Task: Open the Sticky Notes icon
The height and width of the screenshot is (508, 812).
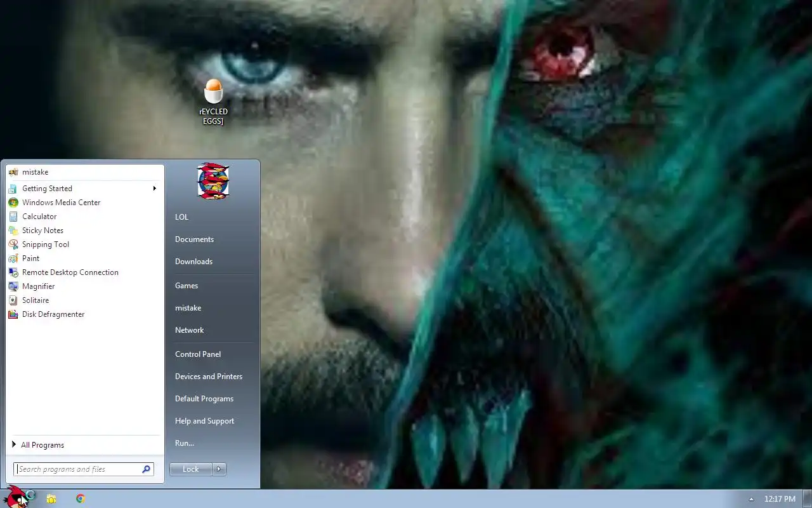Action: [13, 231]
